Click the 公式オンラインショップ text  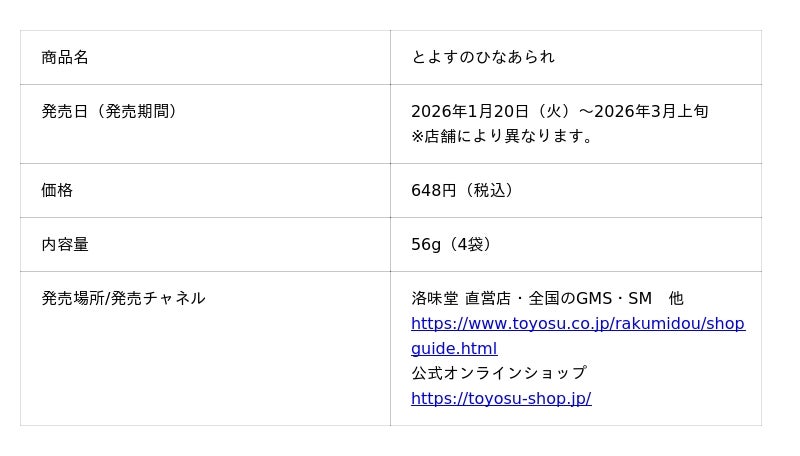click(498, 373)
